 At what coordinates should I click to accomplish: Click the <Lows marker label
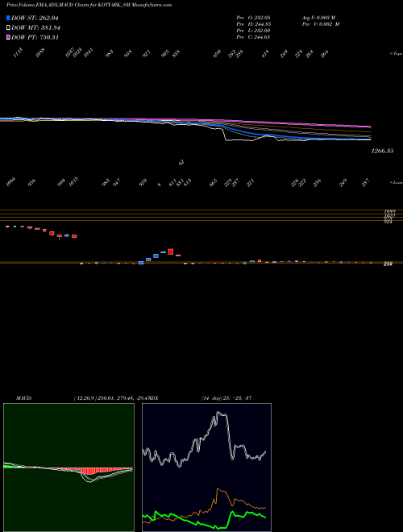point(396,182)
